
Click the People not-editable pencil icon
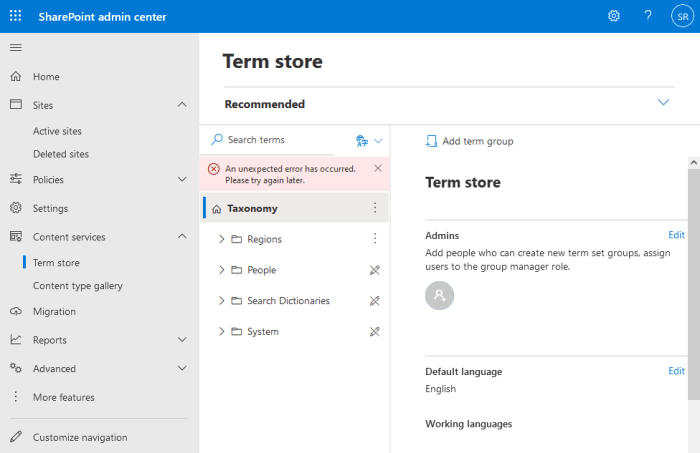pos(375,270)
